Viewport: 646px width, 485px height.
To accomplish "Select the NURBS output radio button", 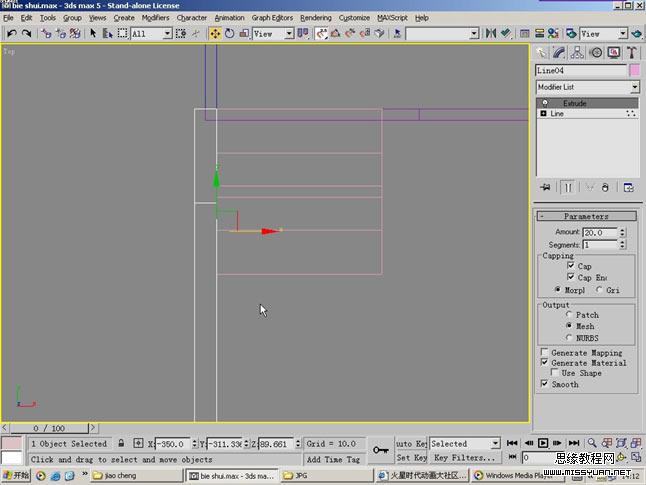I will click(569, 337).
